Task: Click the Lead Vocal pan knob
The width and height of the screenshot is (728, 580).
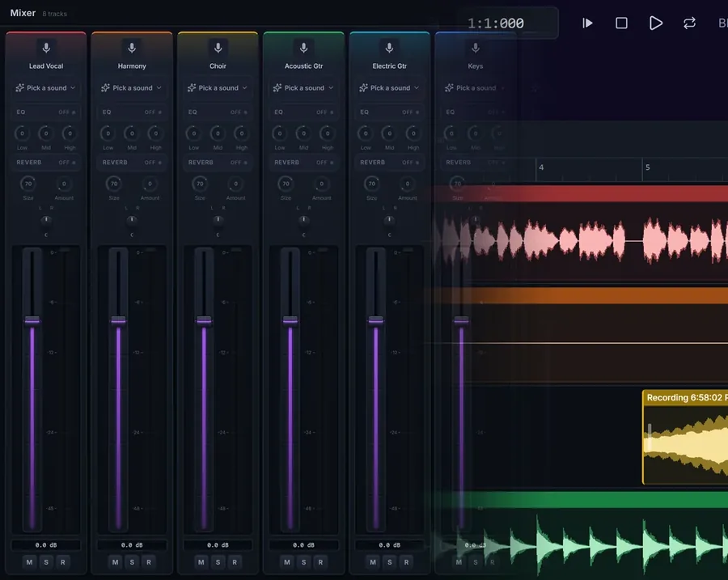Action: tap(46, 220)
